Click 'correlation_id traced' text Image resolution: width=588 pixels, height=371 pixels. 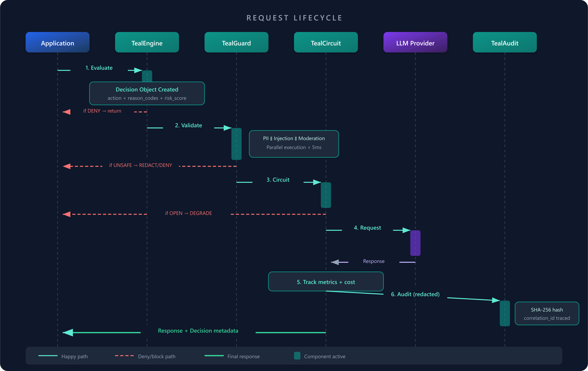tap(547, 318)
